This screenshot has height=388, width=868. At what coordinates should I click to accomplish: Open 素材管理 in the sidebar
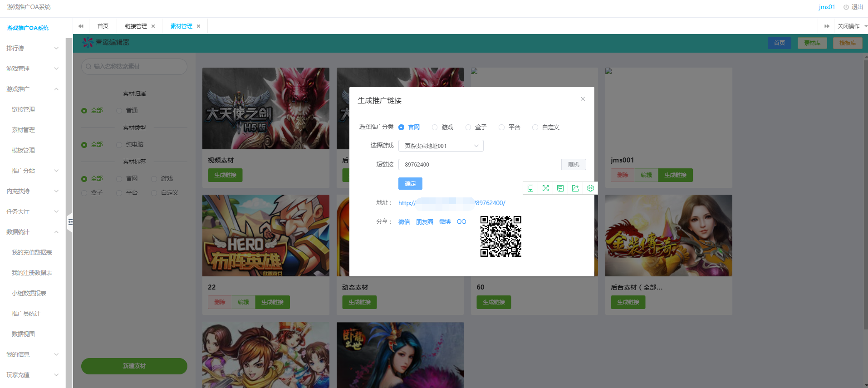click(x=24, y=130)
